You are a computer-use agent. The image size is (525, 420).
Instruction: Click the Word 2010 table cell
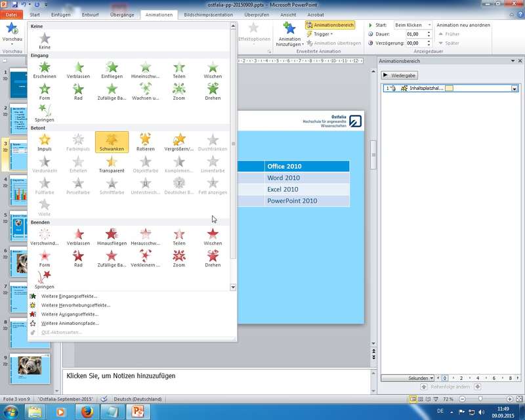coord(306,178)
